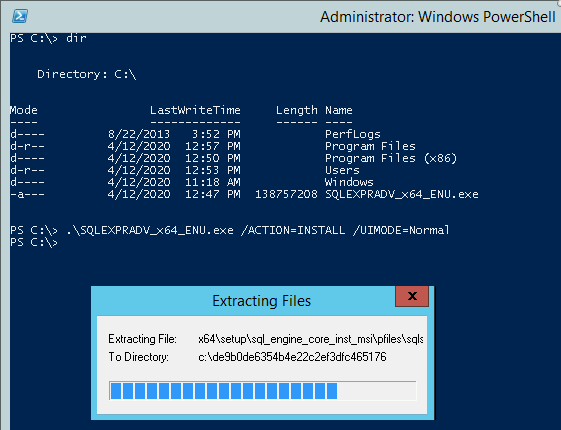This screenshot has width=561, height=430.
Task: Click the Administrator: Windows PowerShell title
Action: coord(438,17)
